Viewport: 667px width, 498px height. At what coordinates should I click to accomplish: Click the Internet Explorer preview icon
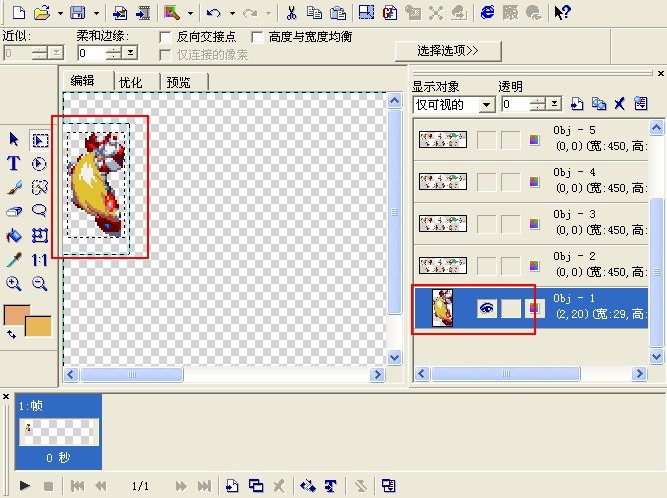(487, 13)
